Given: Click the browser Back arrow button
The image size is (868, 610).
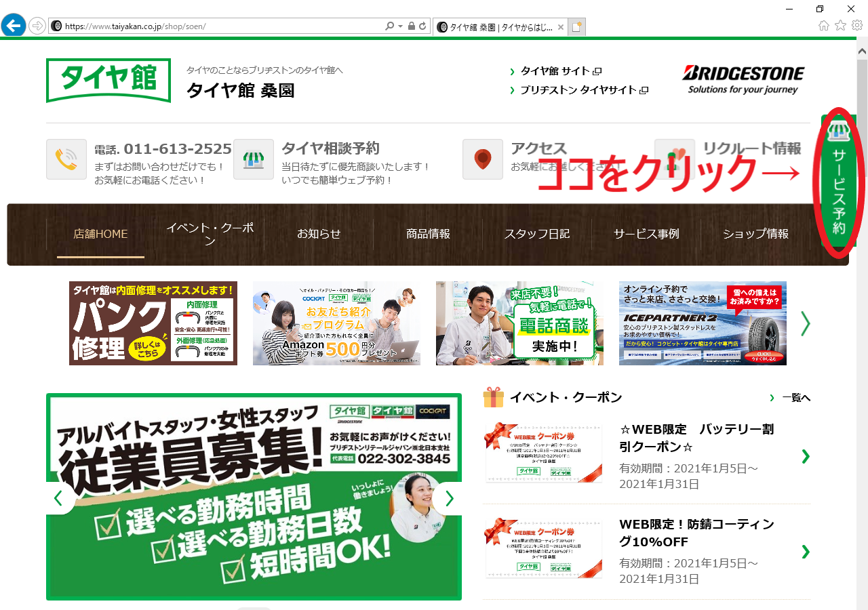Looking at the screenshot, I should pos(14,26).
